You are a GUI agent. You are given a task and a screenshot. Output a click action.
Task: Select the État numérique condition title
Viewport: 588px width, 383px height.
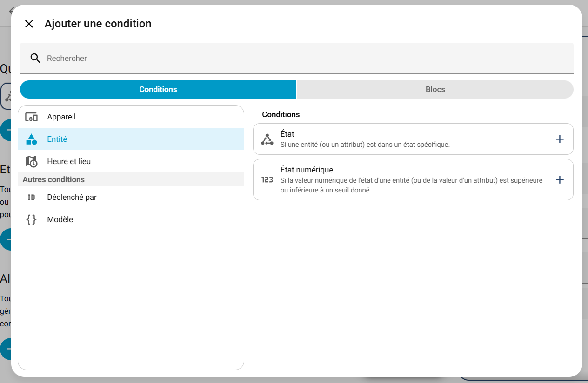click(x=307, y=170)
